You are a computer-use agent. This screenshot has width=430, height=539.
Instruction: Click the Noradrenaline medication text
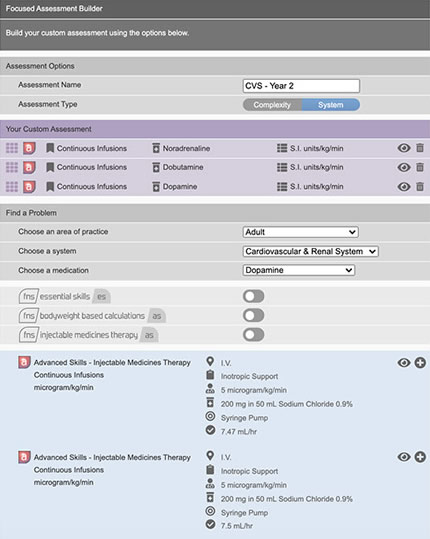(186, 148)
